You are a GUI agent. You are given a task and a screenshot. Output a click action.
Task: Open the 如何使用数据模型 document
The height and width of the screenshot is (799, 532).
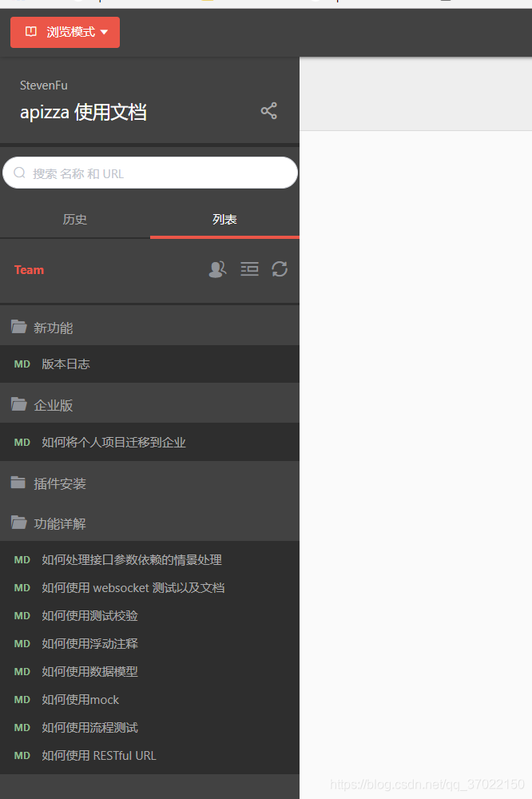[150, 672]
